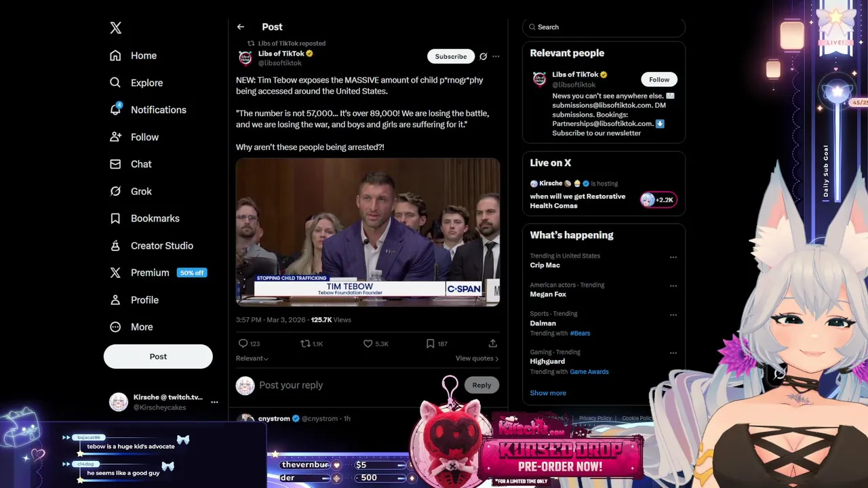Open Kirsche account switcher dots
Viewport: 868px width, 488px height.
click(x=214, y=402)
